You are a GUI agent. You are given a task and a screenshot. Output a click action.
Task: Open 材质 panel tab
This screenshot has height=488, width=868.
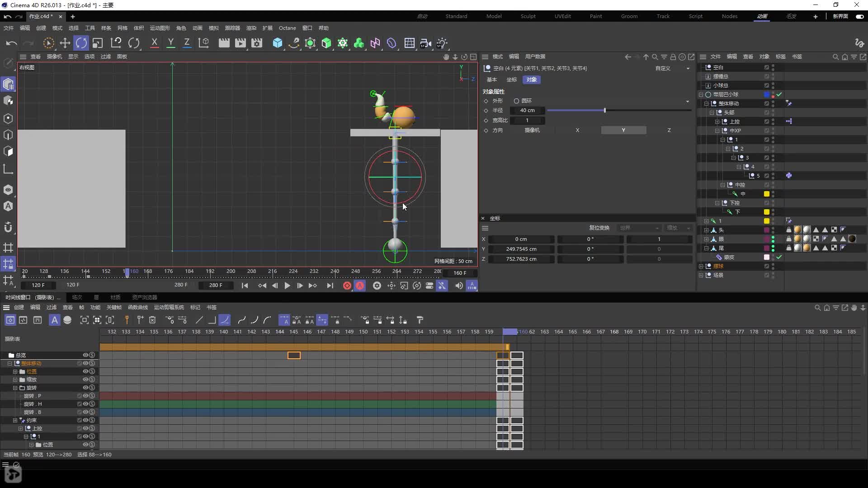click(x=115, y=297)
